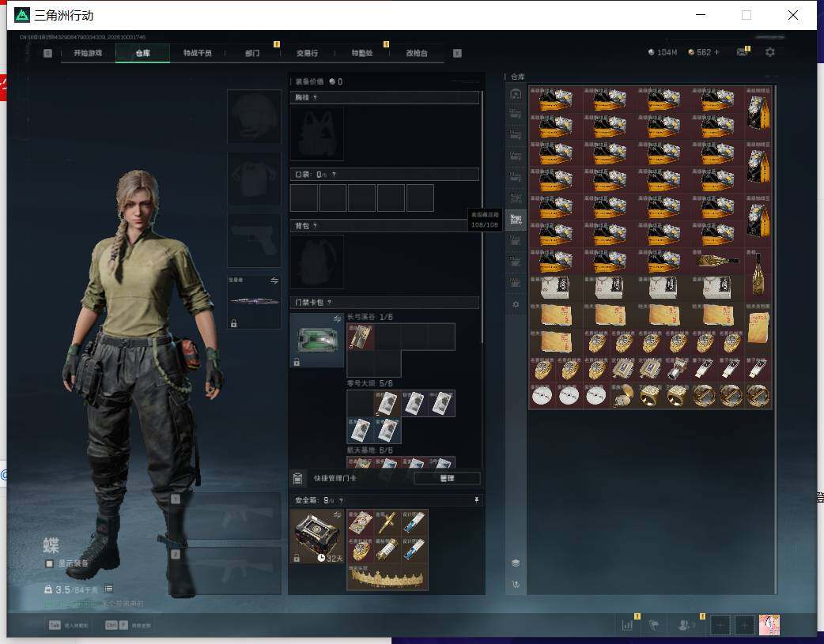The image size is (824, 644).
Task: Click the empty 背包 backpack slot
Action: coord(317,262)
